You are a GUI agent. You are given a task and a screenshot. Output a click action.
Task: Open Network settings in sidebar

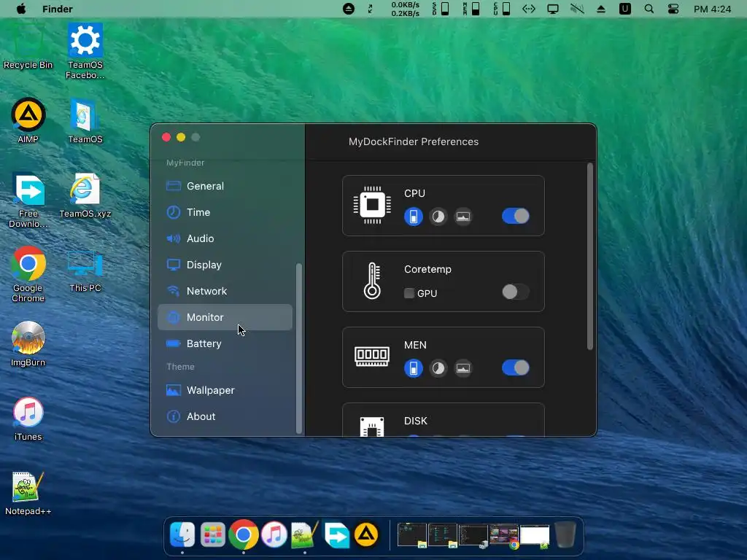click(x=225, y=291)
